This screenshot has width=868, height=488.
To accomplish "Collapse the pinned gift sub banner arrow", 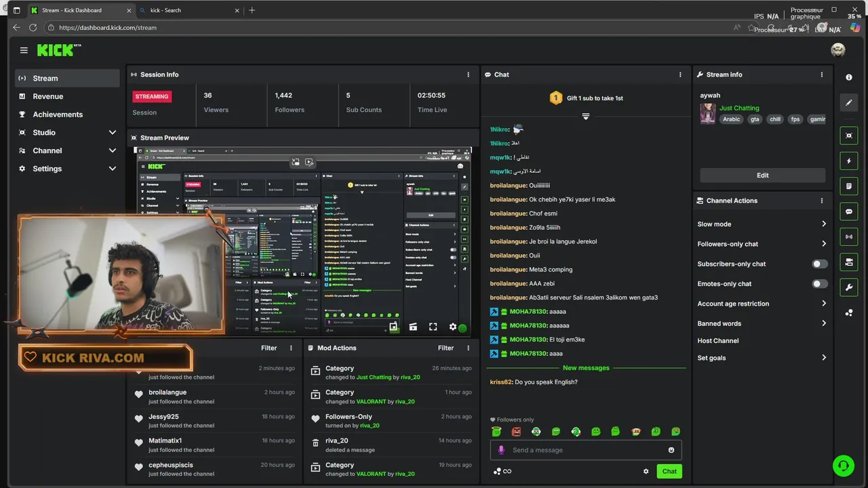I will 586,117.
